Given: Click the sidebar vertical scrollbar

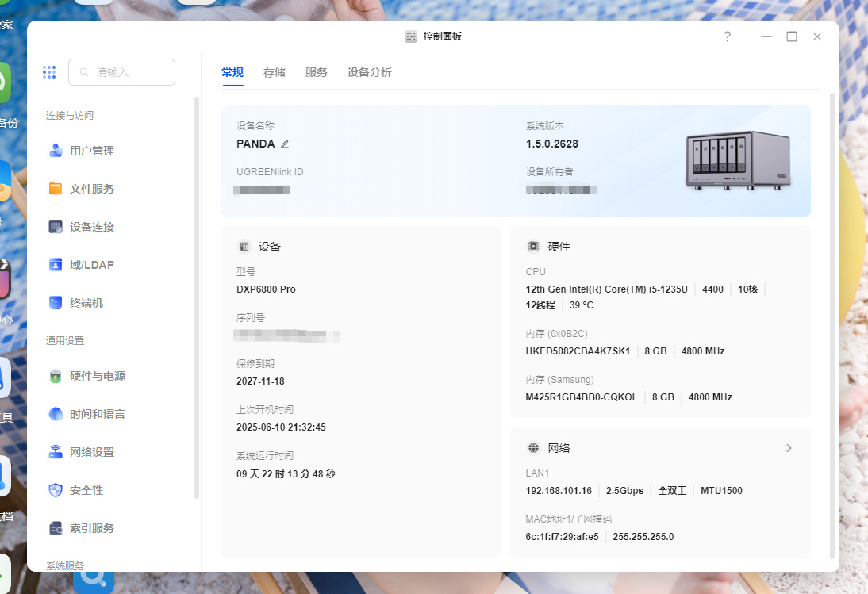Looking at the screenshot, I should click(197, 297).
